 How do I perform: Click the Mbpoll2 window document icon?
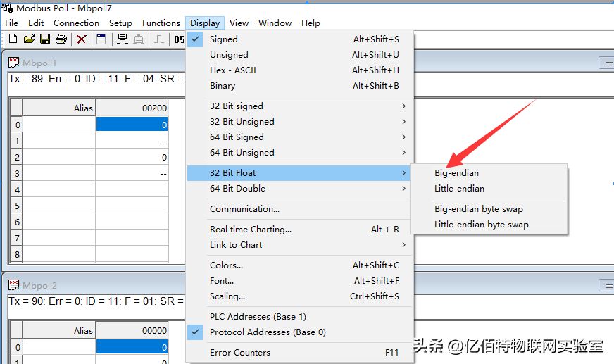click(x=13, y=285)
